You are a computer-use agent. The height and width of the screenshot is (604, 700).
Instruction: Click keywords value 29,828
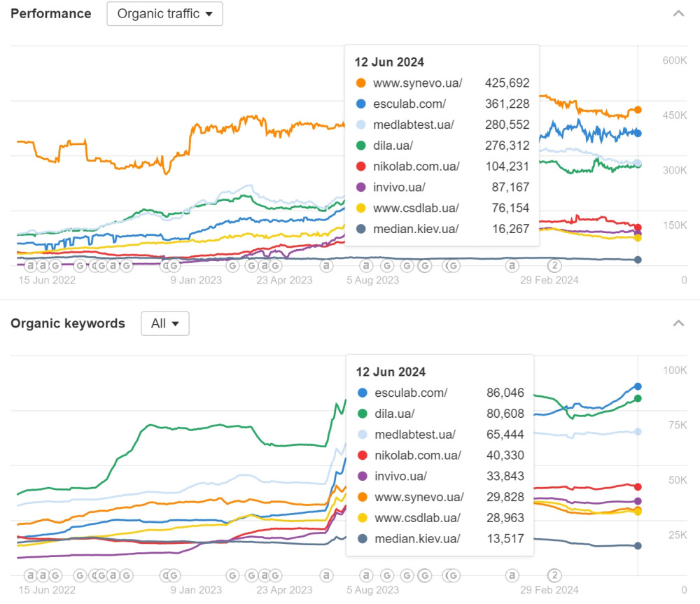[x=505, y=497]
